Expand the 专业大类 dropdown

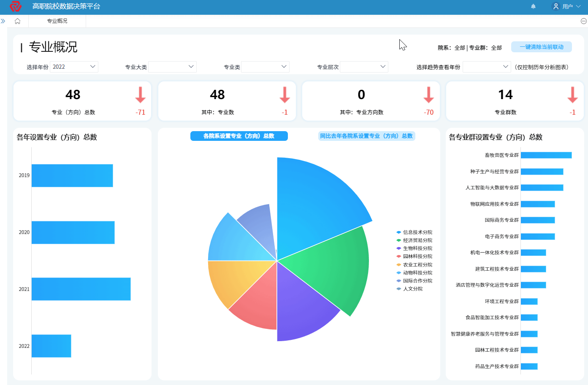pos(172,67)
